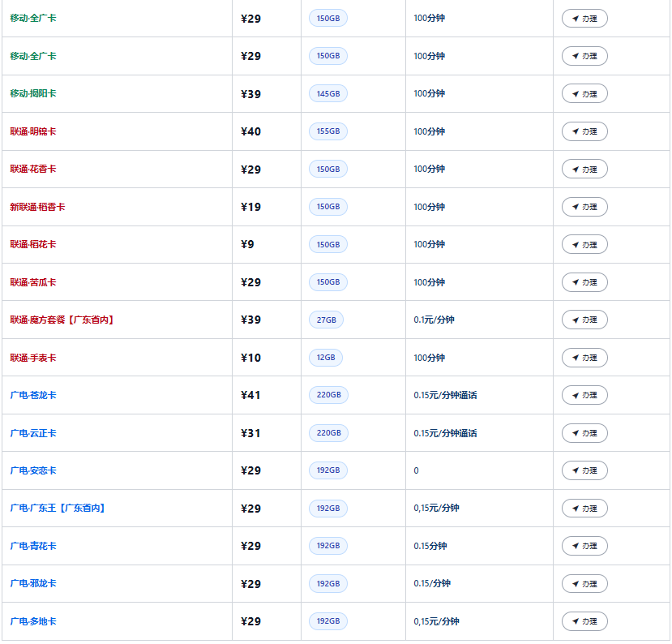Viewport: 672px width, 644px height.
Task: Click 办理 for 广电·广东王【广东省内】
Action: pos(584,509)
